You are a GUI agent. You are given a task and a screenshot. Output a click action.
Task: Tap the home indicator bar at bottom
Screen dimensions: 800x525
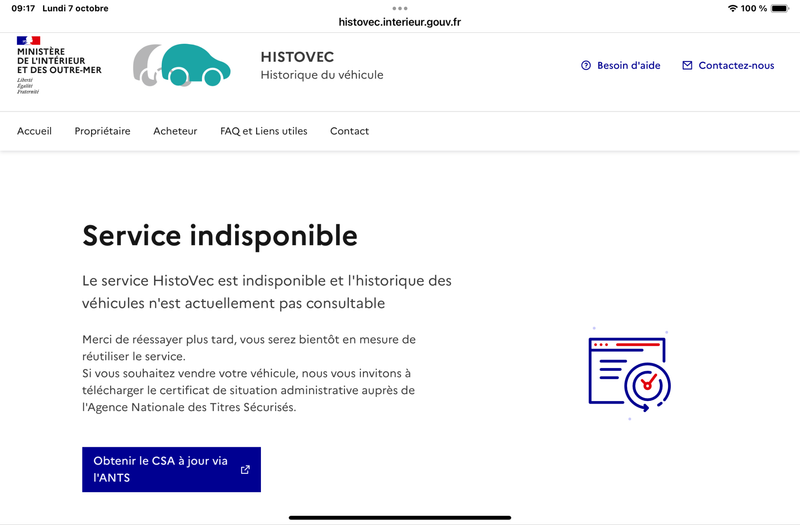[400, 517]
